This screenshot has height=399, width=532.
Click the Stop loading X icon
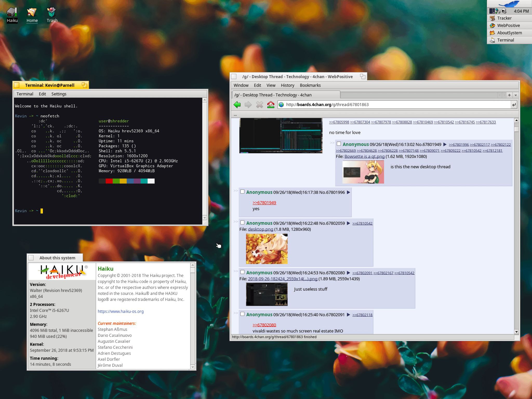click(x=259, y=105)
